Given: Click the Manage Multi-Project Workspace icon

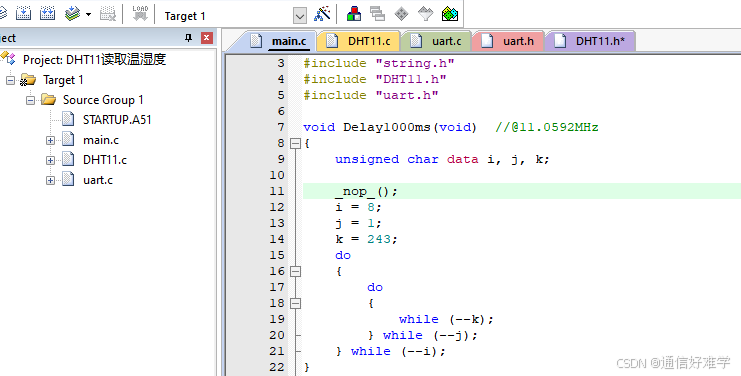Looking at the screenshot, I should (378, 14).
